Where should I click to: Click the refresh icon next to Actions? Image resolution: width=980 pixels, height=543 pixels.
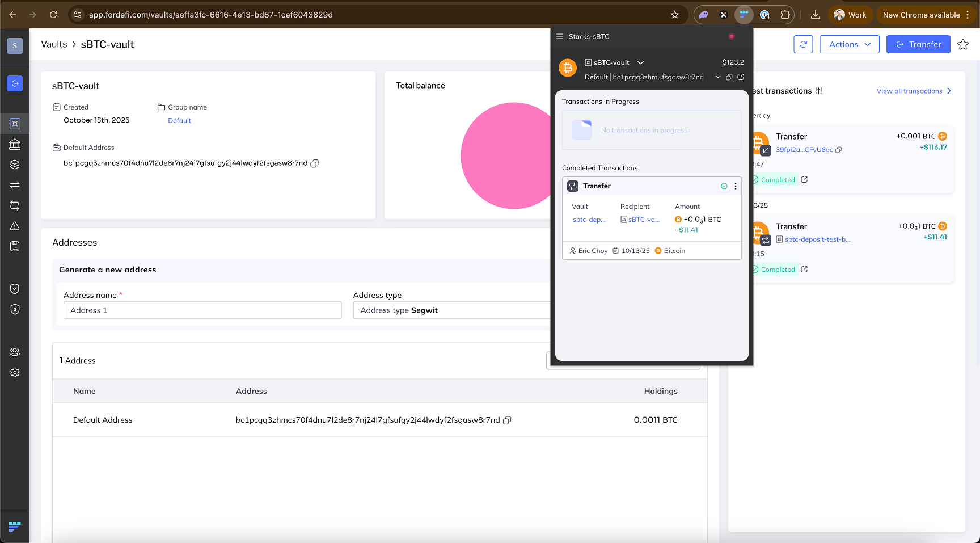(803, 44)
